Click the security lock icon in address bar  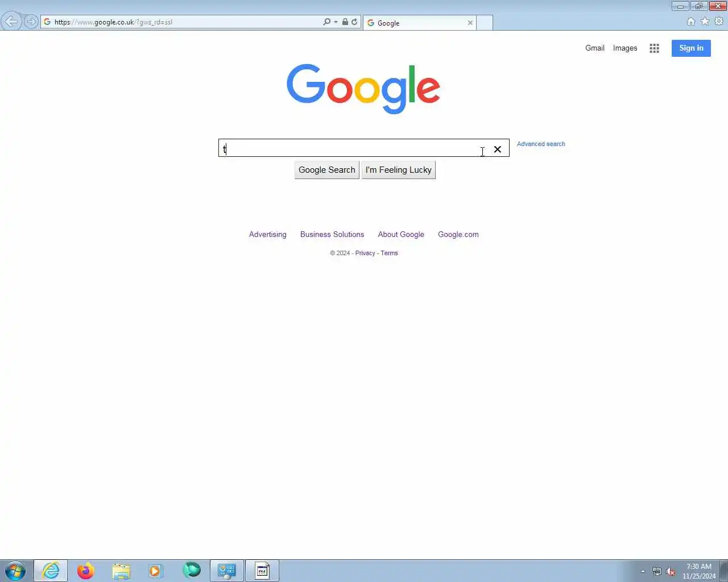(345, 22)
